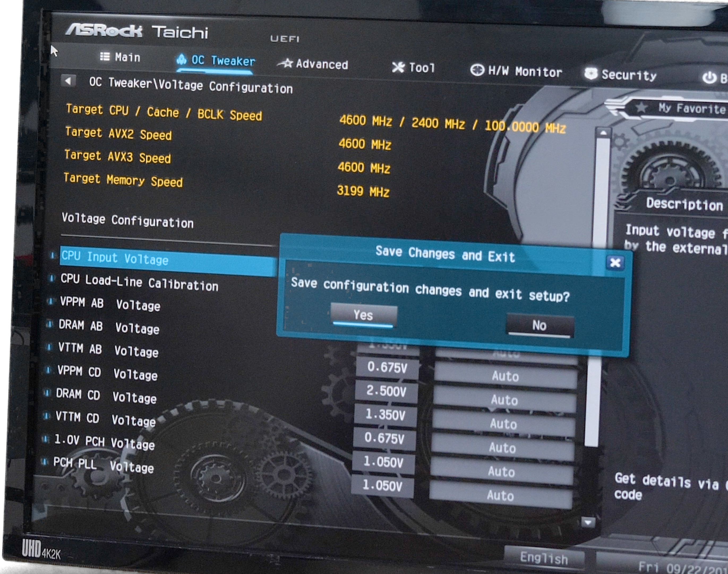Click the Security shield icon
The width and height of the screenshot is (728, 574).
(591, 74)
